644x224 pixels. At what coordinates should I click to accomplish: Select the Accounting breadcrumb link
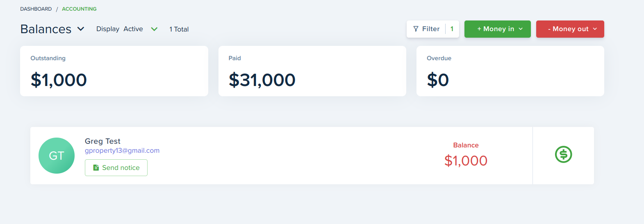[79, 9]
